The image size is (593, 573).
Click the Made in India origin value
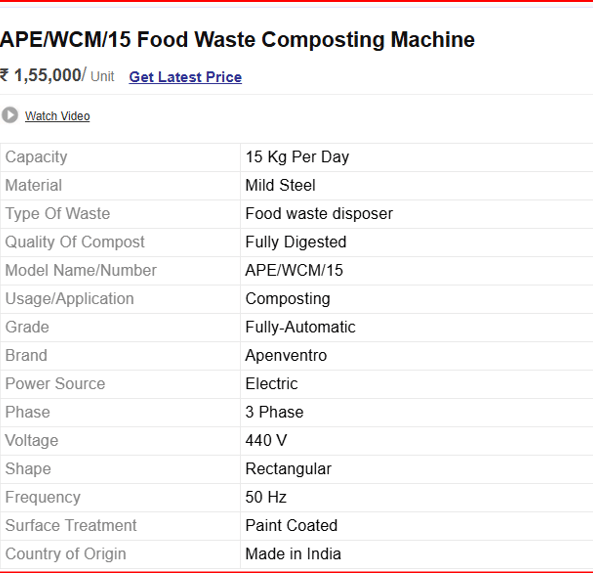coord(293,554)
